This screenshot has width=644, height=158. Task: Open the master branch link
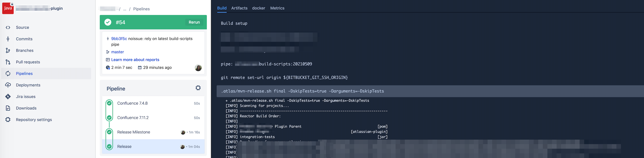[x=117, y=52]
